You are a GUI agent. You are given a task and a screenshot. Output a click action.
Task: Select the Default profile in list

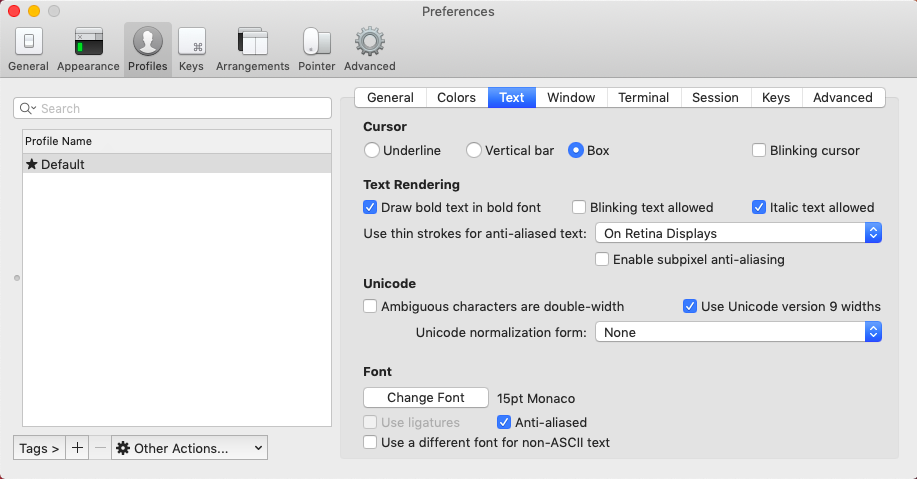click(176, 164)
